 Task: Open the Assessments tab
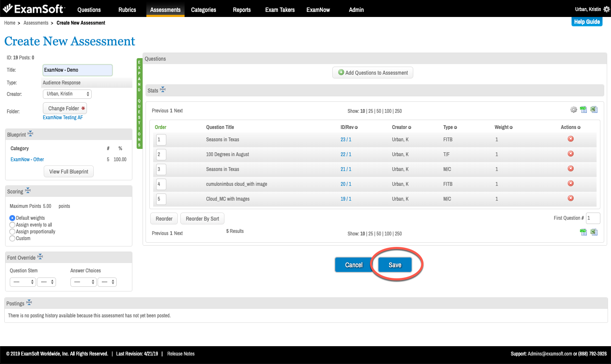pos(165,10)
